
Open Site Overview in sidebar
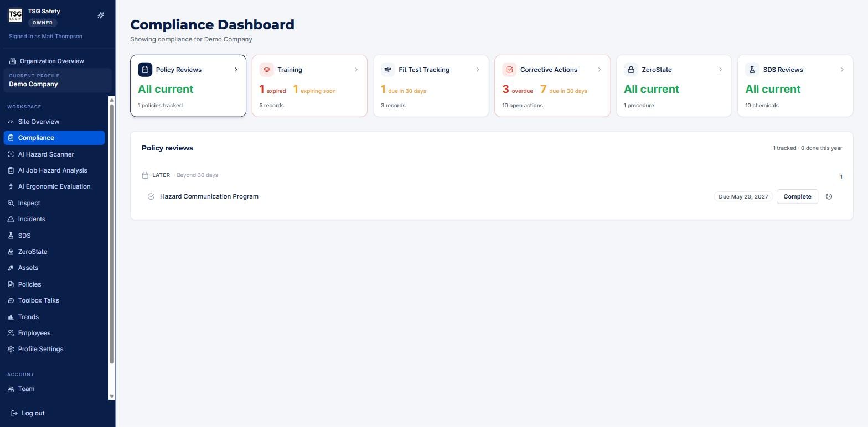tap(54, 122)
